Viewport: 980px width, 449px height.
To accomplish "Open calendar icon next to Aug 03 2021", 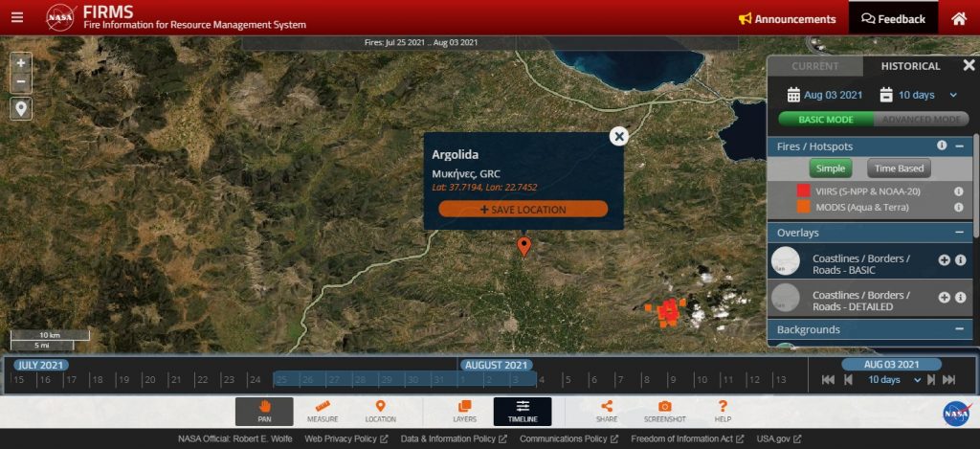I will pyautogui.click(x=793, y=95).
